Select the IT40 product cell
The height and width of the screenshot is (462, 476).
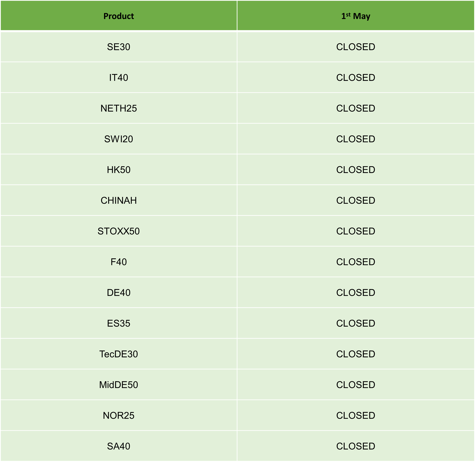click(118, 78)
